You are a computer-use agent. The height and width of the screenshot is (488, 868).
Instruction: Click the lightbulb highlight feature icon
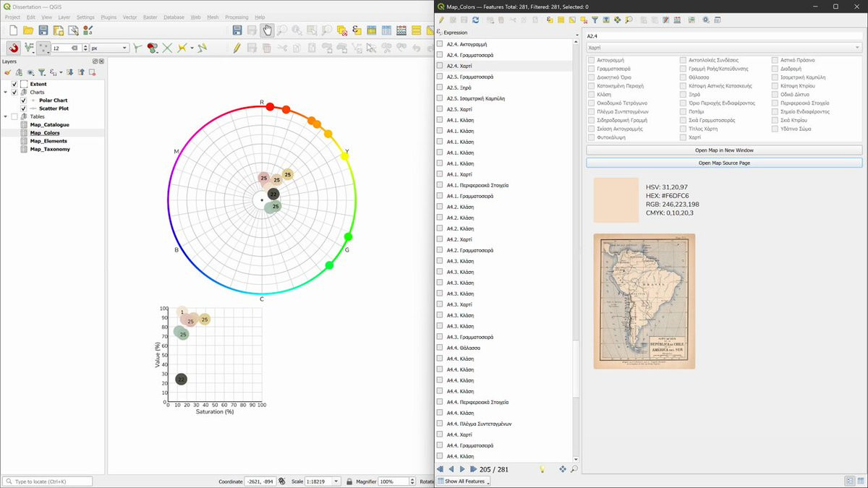tap(542, 469)
